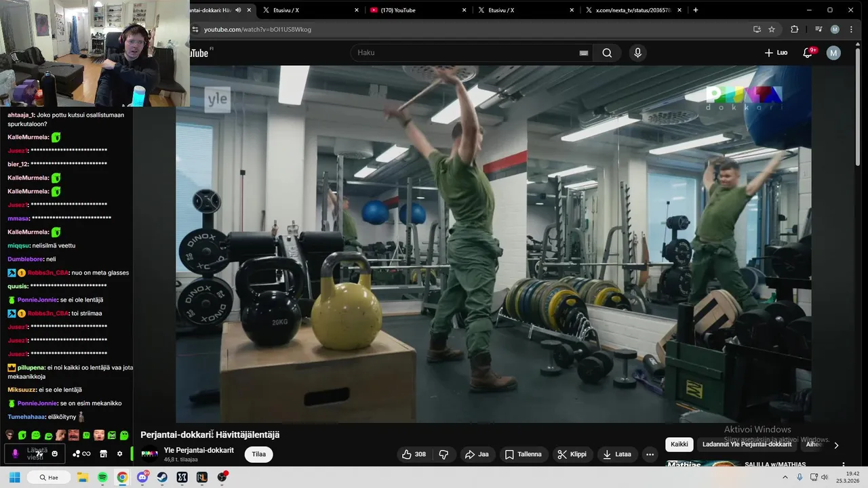
Task: View site information icon left of URL
Action: (195, 30)
